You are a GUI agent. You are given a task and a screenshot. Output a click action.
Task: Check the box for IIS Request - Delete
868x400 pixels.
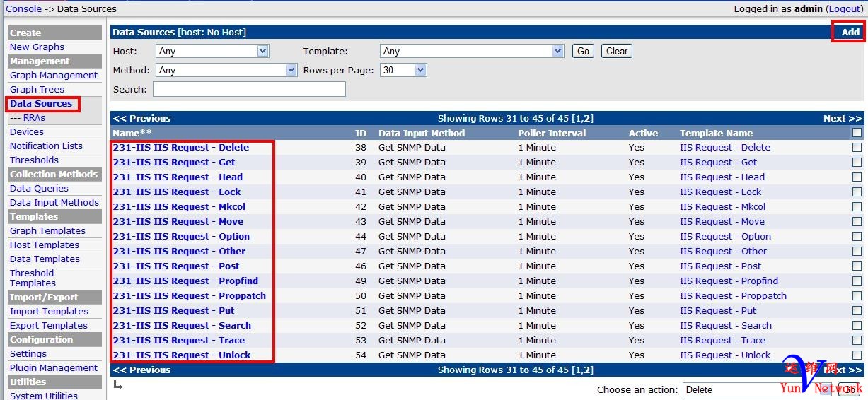pyautogui.click(x=857, y=148)
